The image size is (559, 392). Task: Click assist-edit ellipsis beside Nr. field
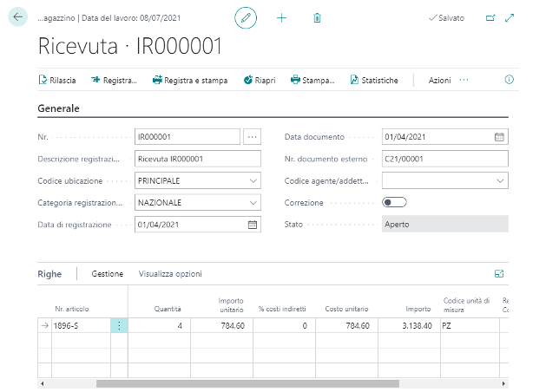[252, 137]
